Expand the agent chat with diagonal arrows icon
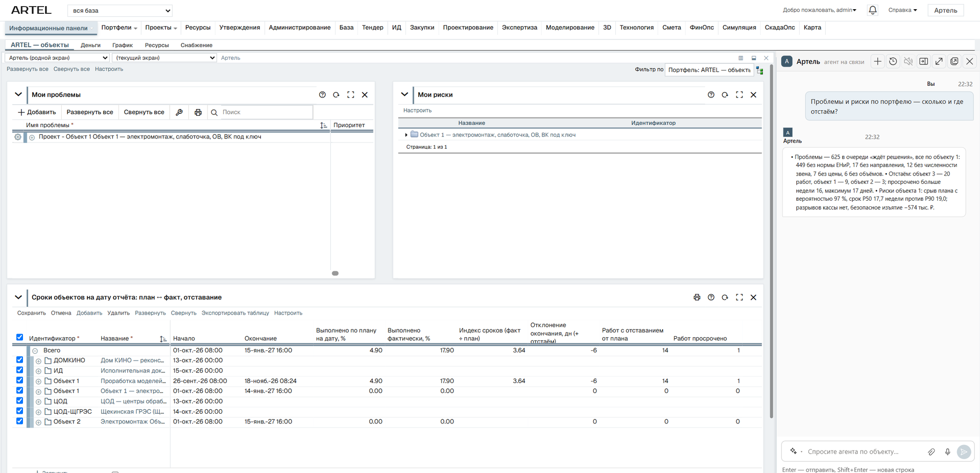980x473 pixels. click(939, 61)
